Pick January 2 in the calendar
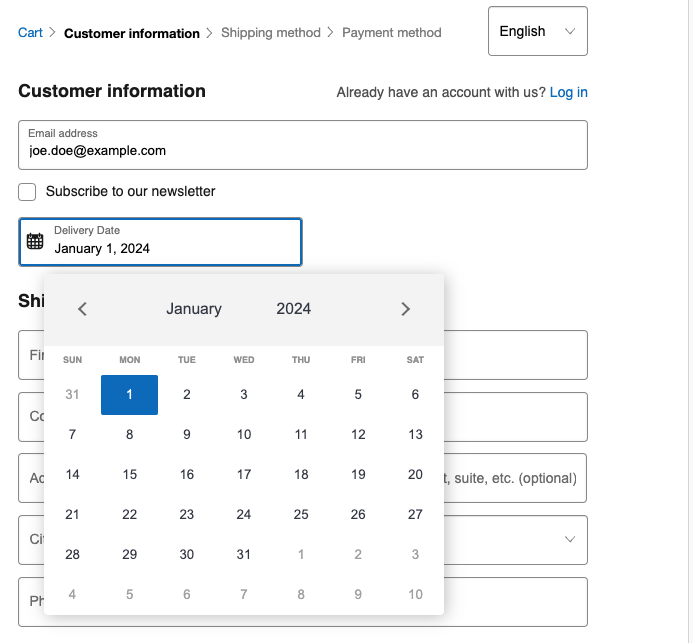Screen dimensions: 693x643 (187, 396)
